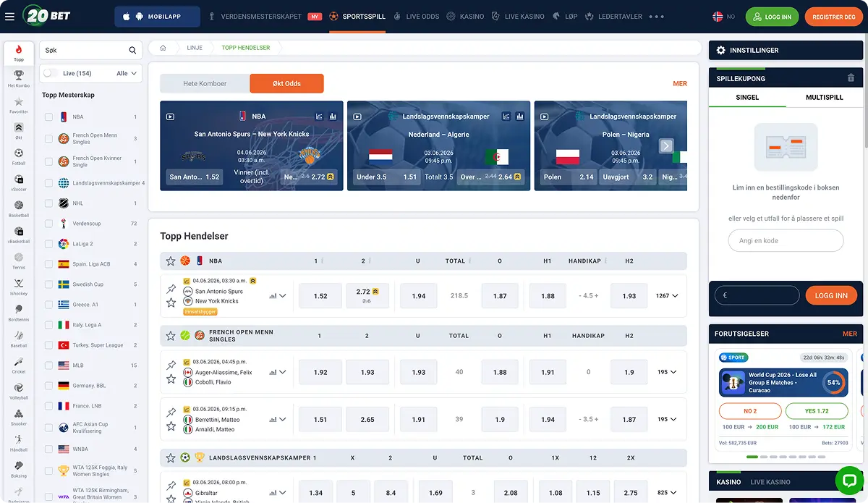Switch to Live Kasino bottom tab
868x503 pixels.
(770, 482)
